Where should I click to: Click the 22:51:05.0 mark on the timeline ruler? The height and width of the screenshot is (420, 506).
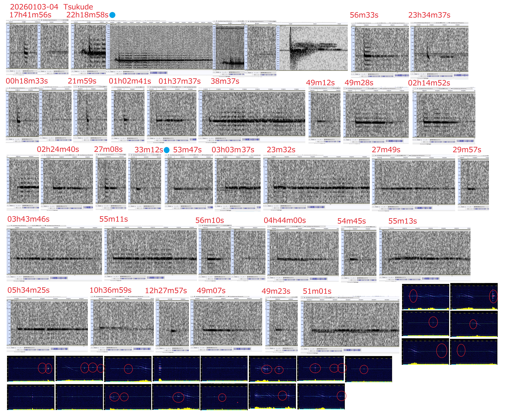348,300
